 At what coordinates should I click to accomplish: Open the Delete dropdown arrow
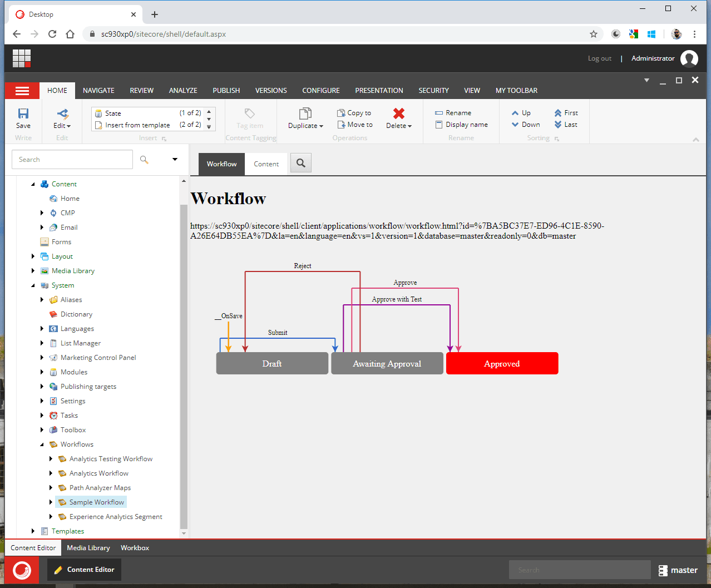click(x=409, y=126)
